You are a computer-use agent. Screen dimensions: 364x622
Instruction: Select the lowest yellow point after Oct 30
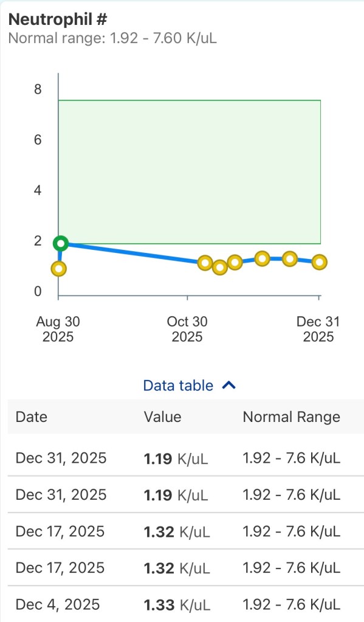(x=219, y=268)
